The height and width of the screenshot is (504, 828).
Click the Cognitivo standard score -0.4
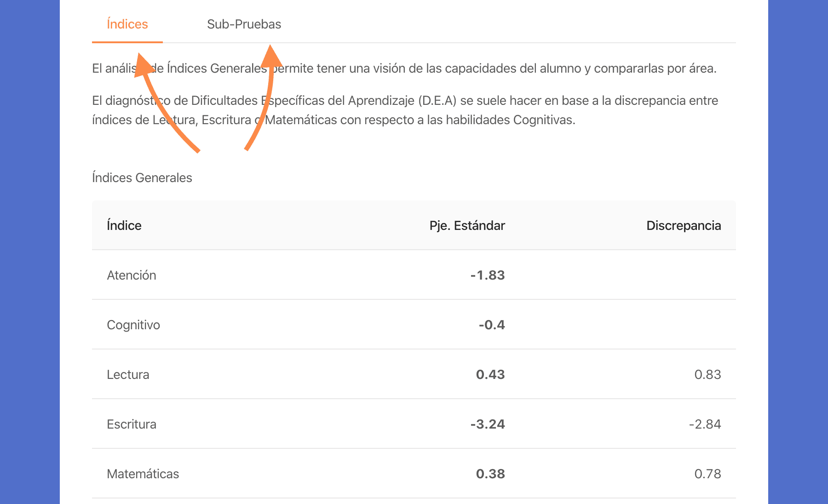[x=492, y=325]
